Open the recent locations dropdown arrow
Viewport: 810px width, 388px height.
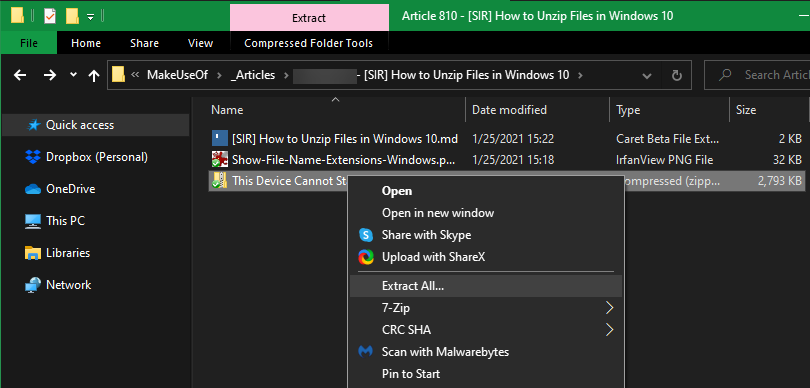tap(73, 75)
